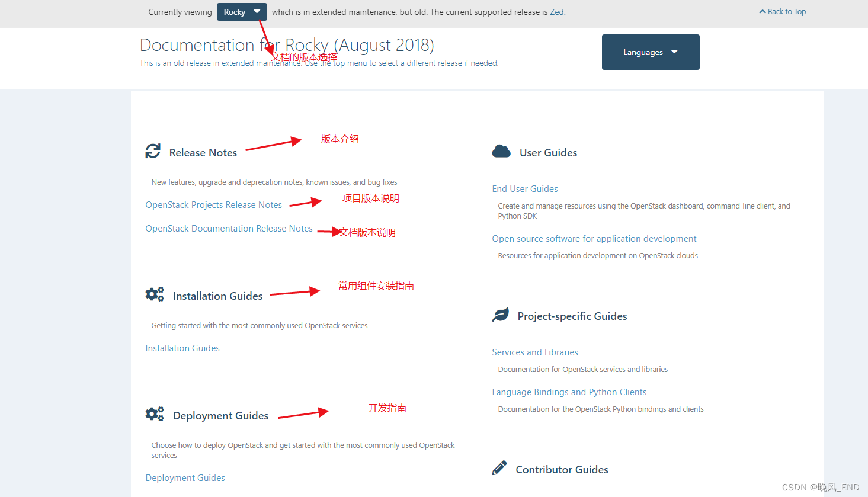Image resolution: width=868 pixels, height=497 pixels.
Task: Click the Installation Guides gears icon
Action: [x=155, y=294]
